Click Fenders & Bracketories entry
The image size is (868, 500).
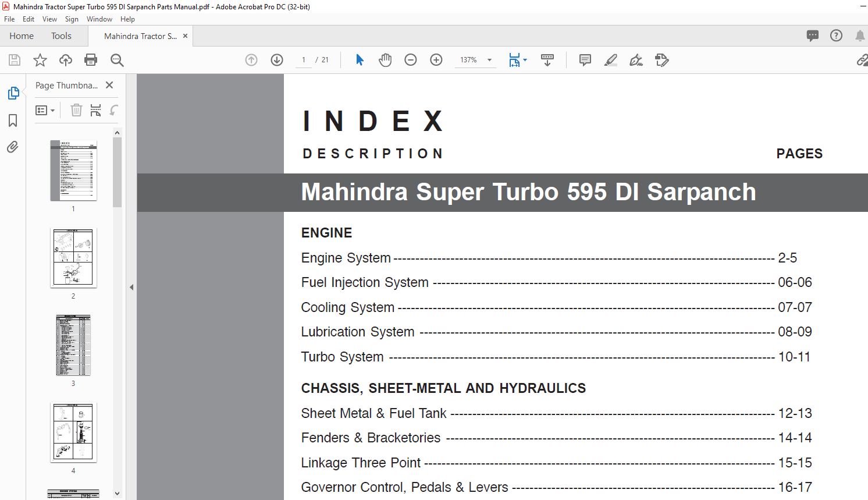point(556,438)
